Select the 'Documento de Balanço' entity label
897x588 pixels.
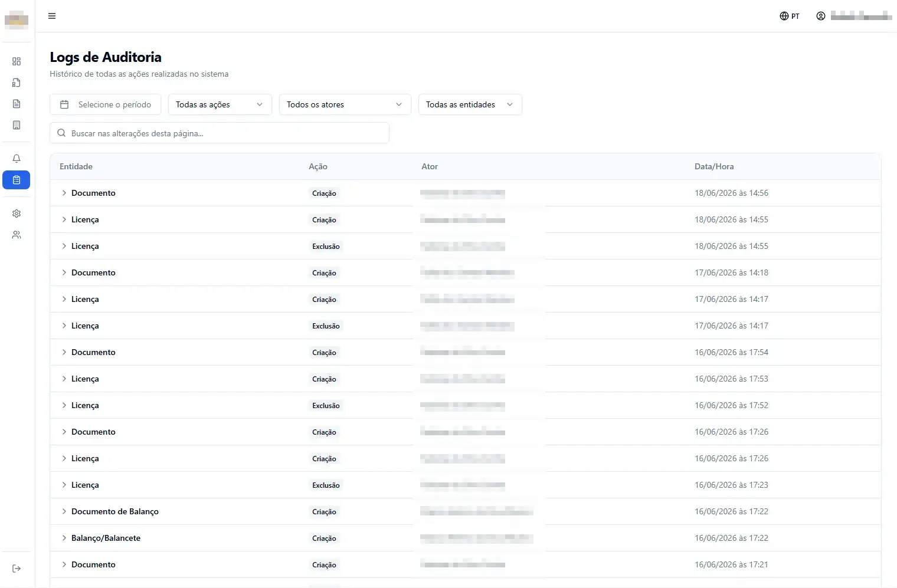point(115,511)
